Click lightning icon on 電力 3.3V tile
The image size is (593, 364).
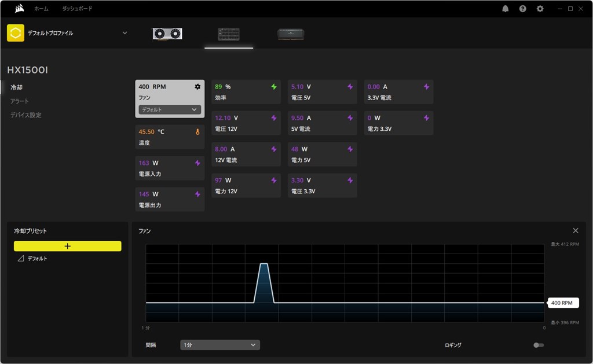click(x=426, y=118)
